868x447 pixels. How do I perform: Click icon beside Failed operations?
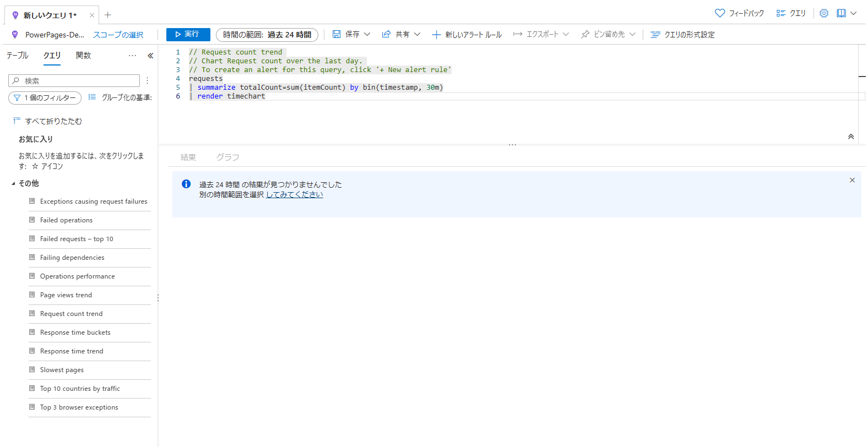[32, 220]
